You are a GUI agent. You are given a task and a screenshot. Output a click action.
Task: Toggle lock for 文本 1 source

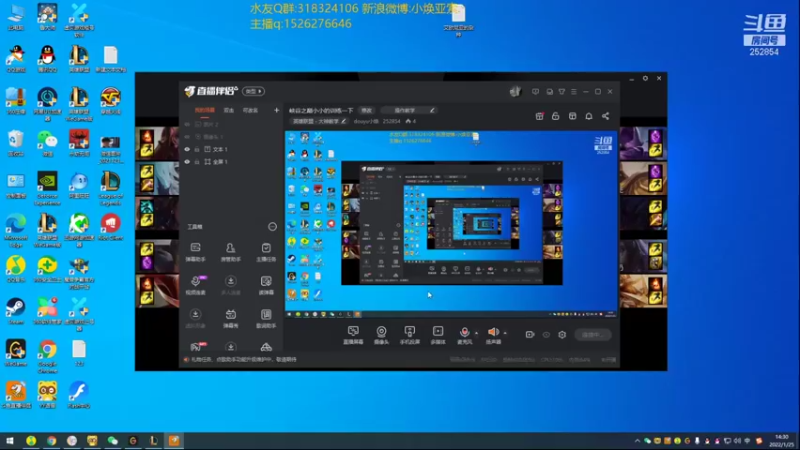pyautogui.click(x=197, y=149)
